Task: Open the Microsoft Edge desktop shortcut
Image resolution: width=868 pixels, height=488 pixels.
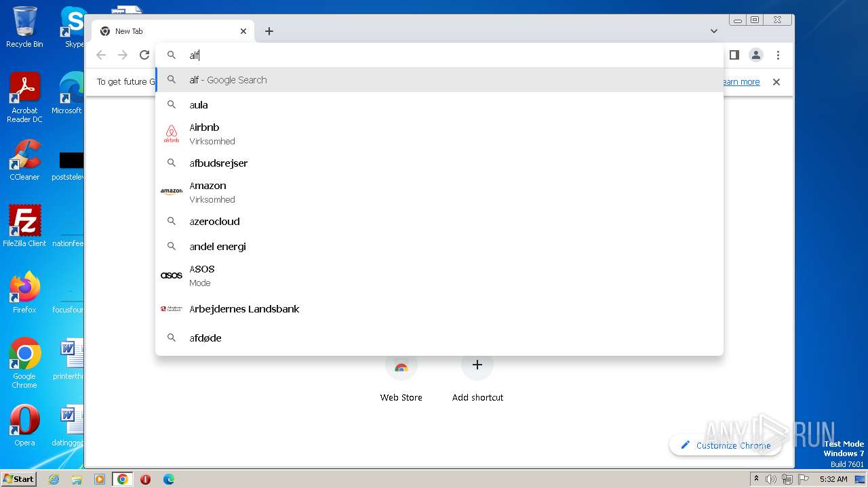Action: point(69,94)
